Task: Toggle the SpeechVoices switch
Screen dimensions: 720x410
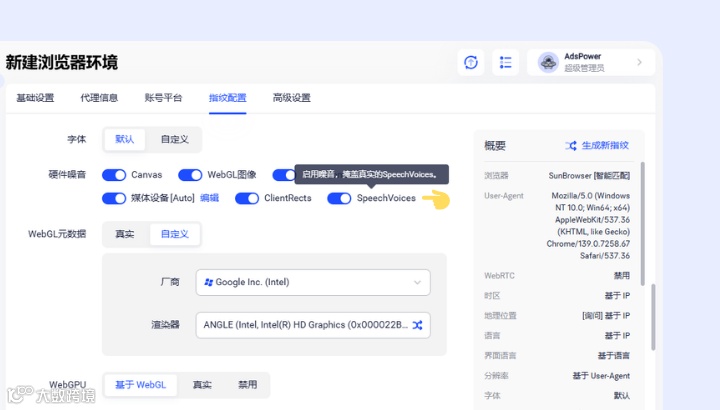Action: point(339,198)
